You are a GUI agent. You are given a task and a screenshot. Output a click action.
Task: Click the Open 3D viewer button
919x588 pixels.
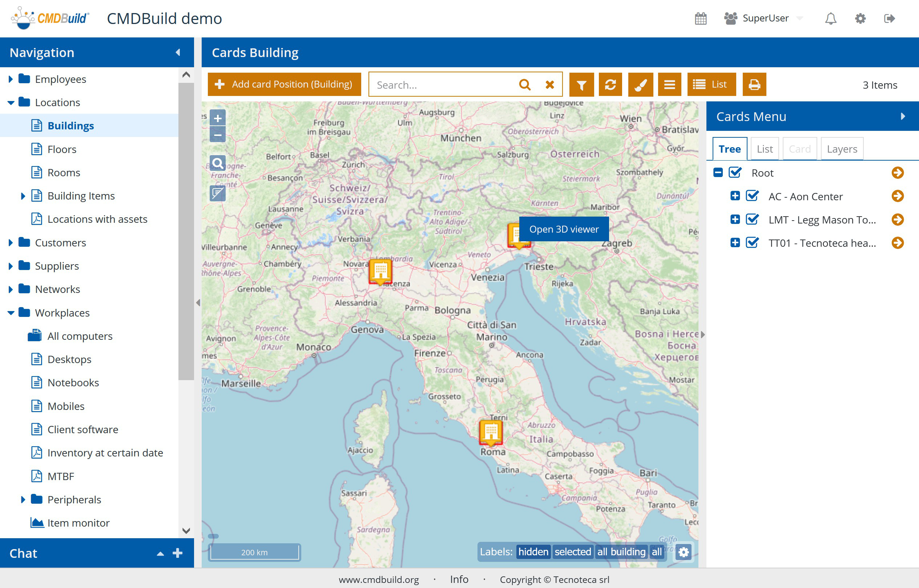(x=564, y=229)
